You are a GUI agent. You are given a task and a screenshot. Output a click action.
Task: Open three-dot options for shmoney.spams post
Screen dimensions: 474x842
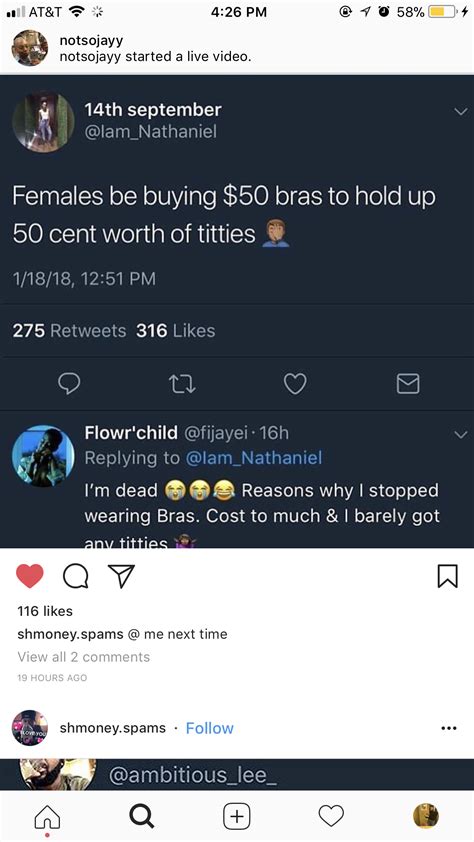[x=448, y=729]
